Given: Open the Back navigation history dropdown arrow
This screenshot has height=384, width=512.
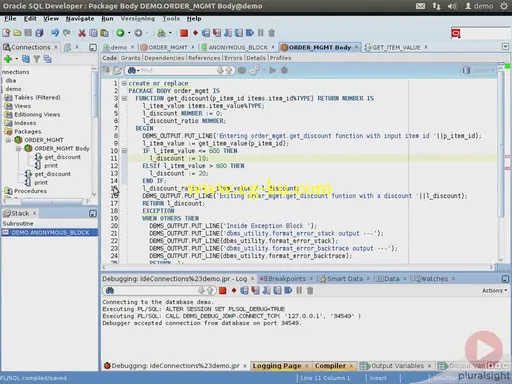Looking at the screenshot, I should coord(129,33).
